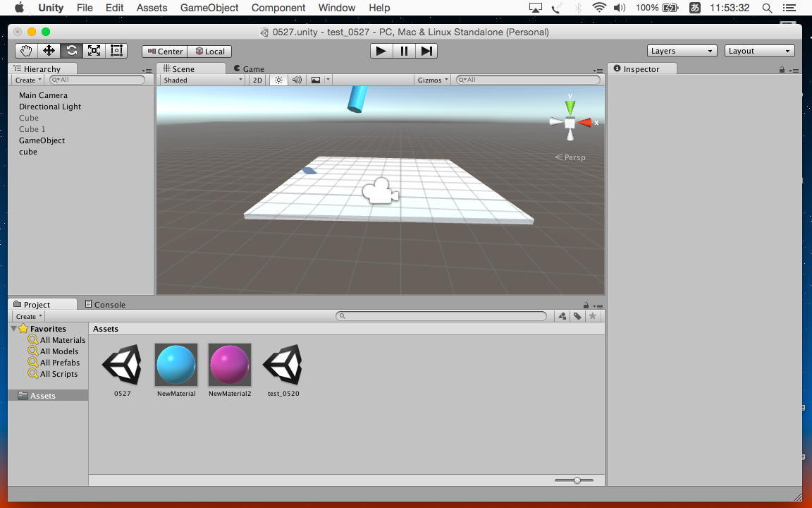The width and height of the screenshot is (812, 508).
Task: Select the test_0520 scene asset
Action: [283, 370]
